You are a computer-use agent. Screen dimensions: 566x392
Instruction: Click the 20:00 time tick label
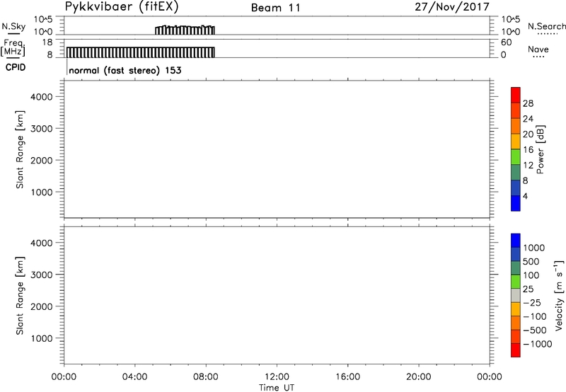pos(419,377)
